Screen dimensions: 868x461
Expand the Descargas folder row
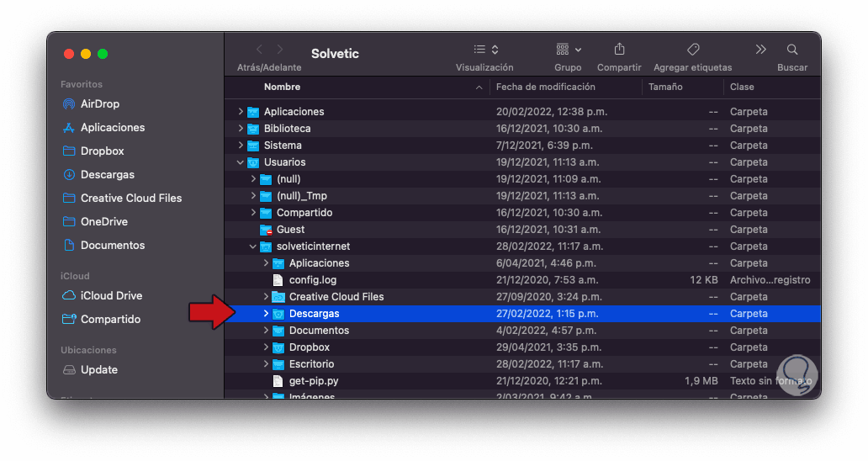click(x=266, y=314)
